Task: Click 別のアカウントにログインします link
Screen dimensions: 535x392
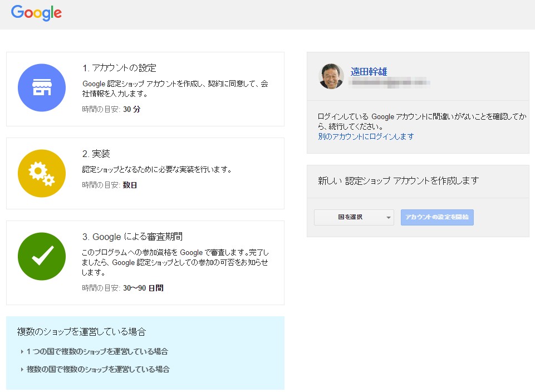Action: (x=366, y=136)
